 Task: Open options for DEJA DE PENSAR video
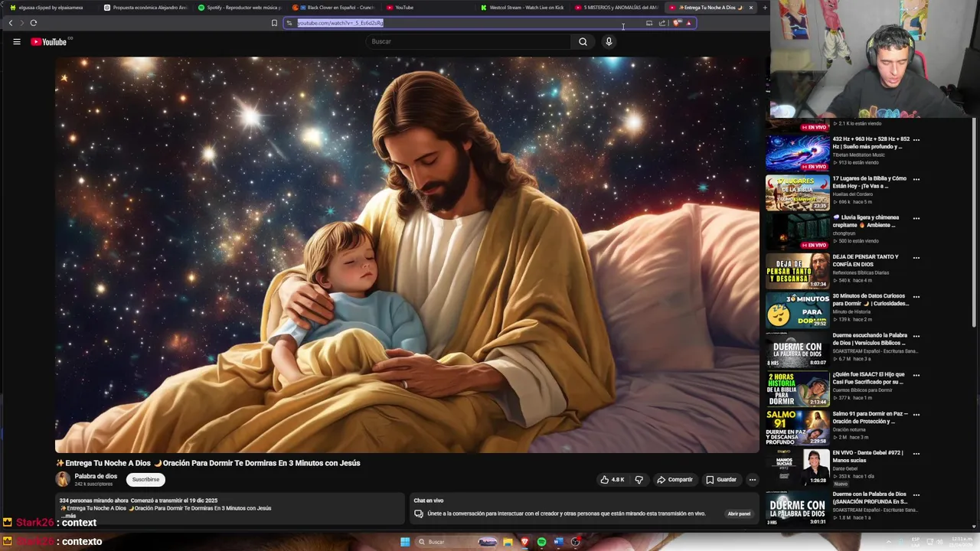[x=916, y=258]
